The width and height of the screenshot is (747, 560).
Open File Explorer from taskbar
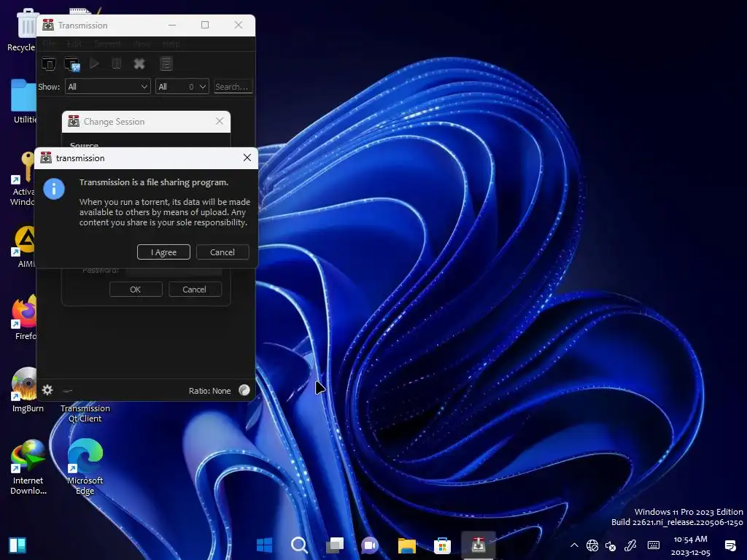406,545
